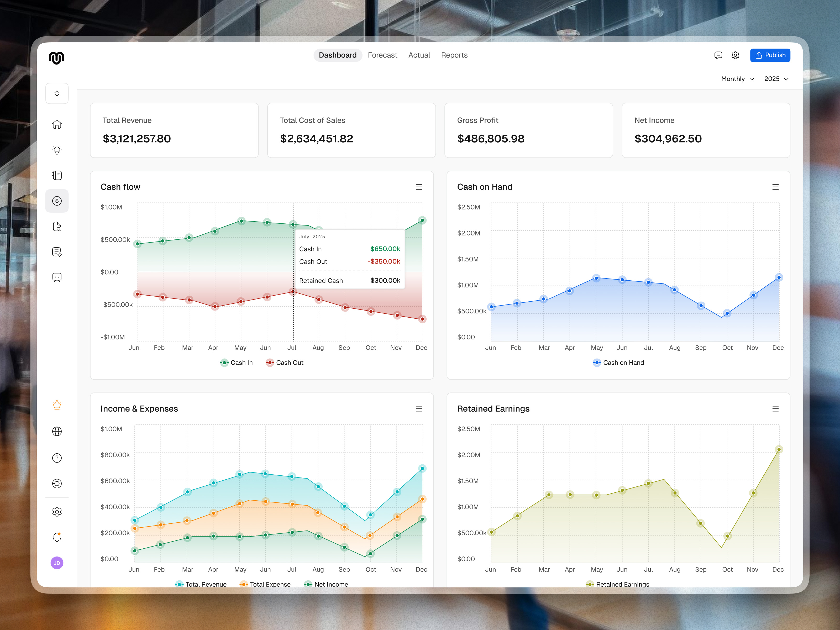
Task: Open the 2025 year dropdown
Action: [x=776, y=78]
